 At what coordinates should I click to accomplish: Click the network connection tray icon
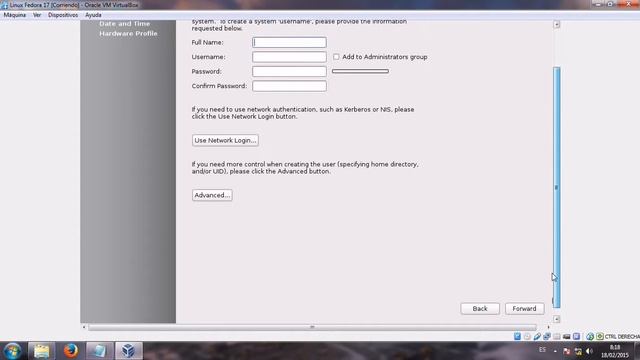tap(578, 351)
